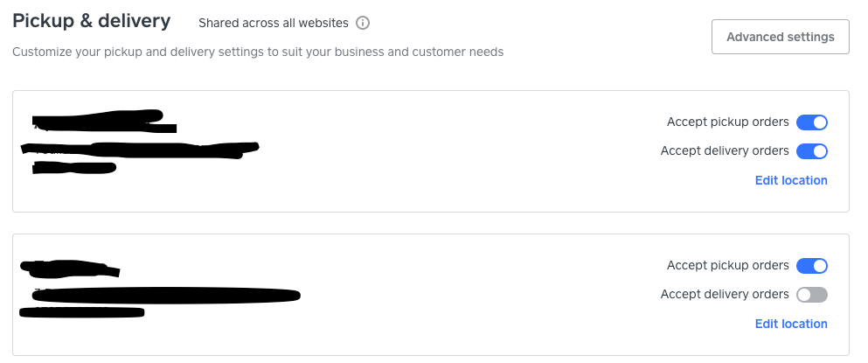Open Edit location for the second card

pyautogui.click(x=790, y=324)
